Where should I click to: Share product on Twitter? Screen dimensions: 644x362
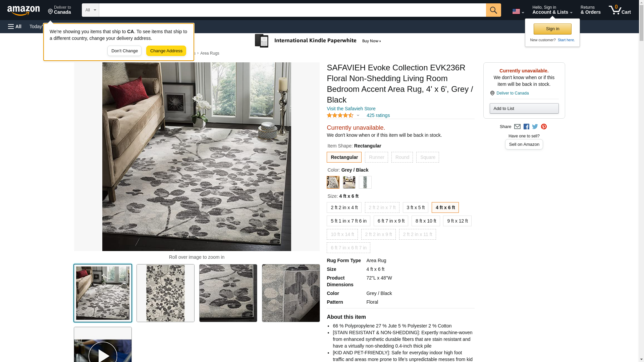(535, 127)
